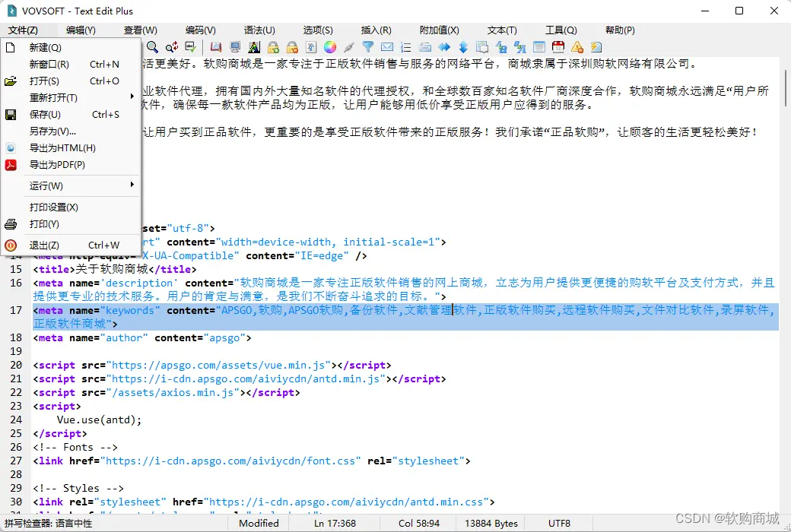Expand the 重新打开(T) submenu
Viewport: 791px width, 532px height.
click(x=71, y=97)
